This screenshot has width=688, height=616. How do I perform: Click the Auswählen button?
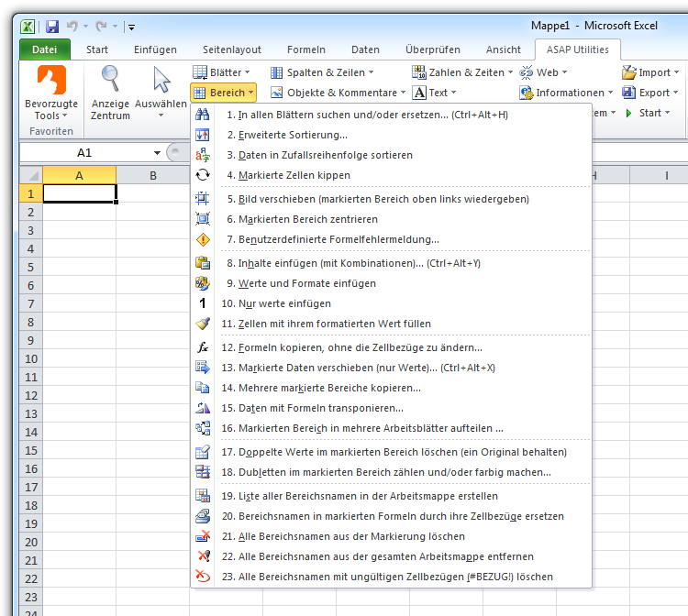pyautogui.click(x=161, y=93)
